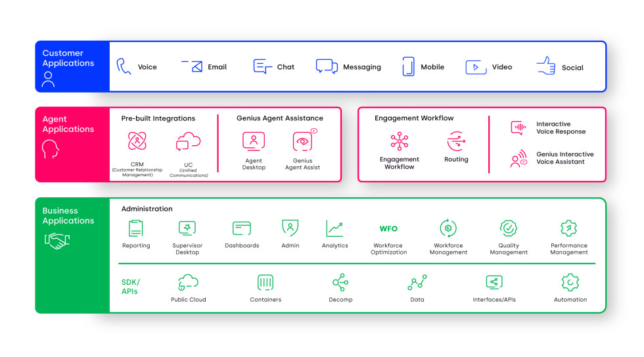
Task: Click the Engagement Workflow node icon
Action: pos(400,141)
